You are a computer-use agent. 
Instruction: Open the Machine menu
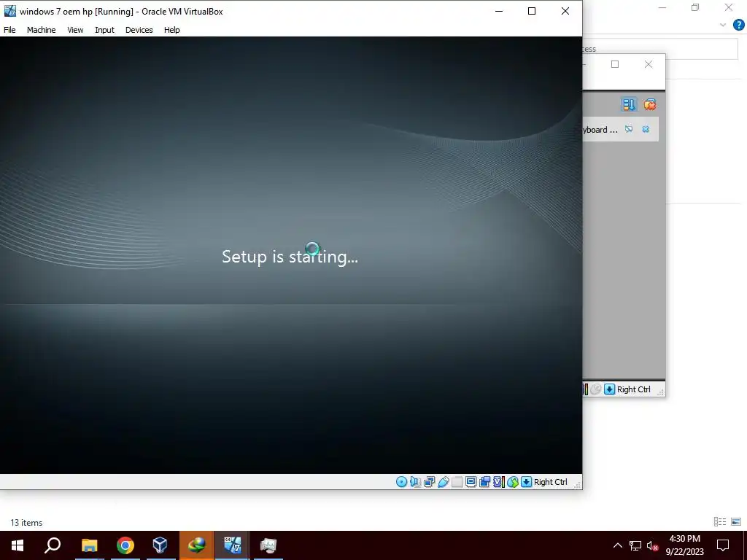[x=41, y=29]
